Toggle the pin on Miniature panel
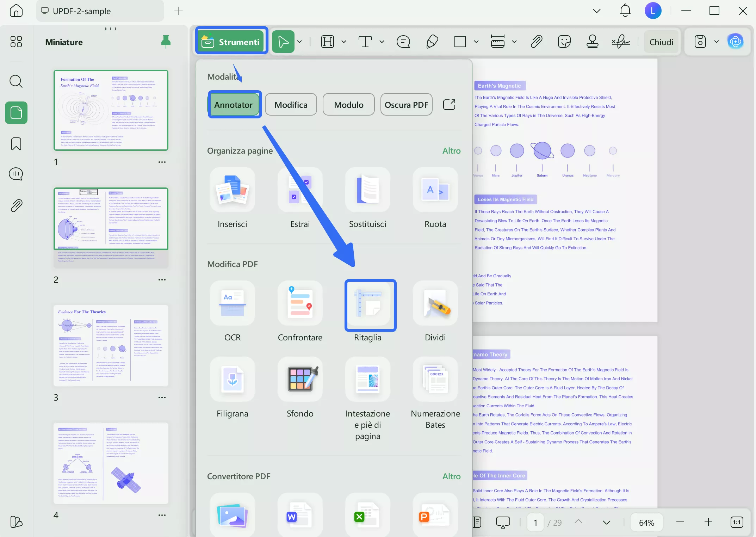The width and height of the screenshot is (756, 537). pos(166,42)
